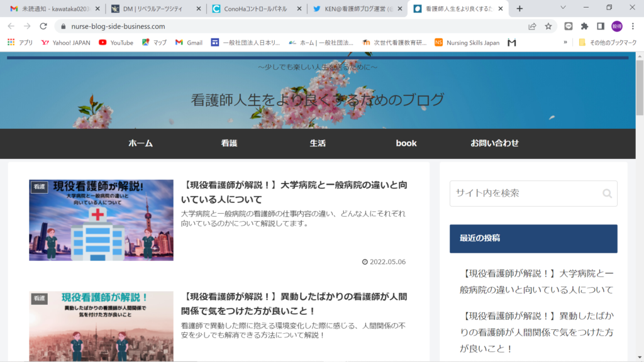Open the Yahoo! JAPAN bookmark
The image size is (644, 362).
65,42
